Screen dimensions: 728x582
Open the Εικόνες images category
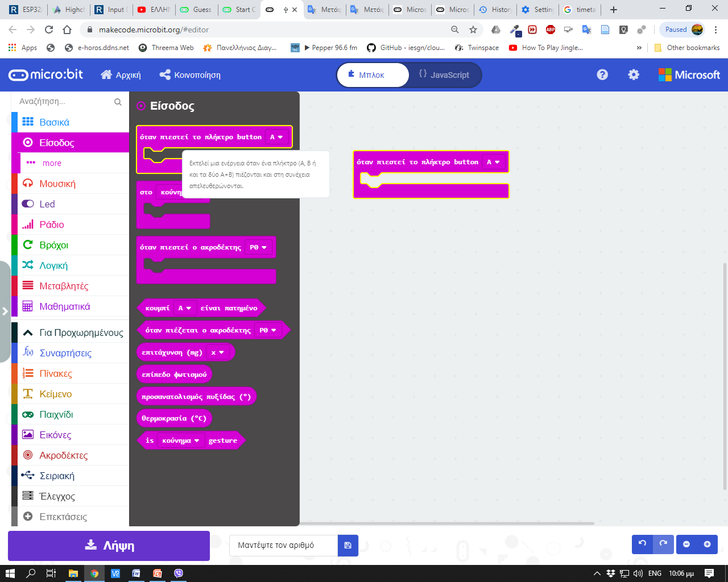coord(71,435)
